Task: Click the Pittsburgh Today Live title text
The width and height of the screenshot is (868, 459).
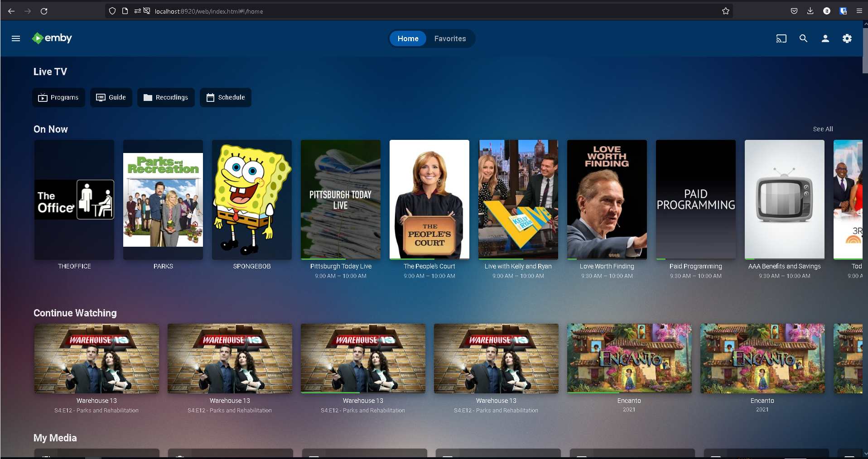Action: coord(341,266)
